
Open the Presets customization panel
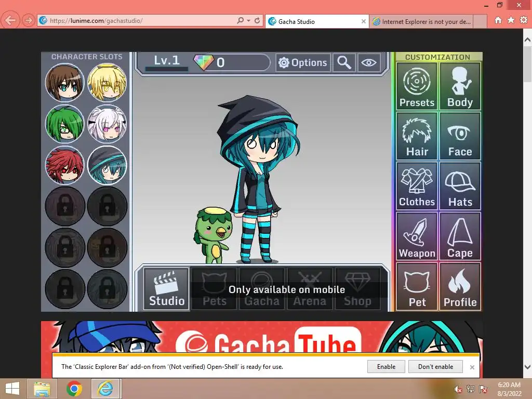[x=417, y=86]
